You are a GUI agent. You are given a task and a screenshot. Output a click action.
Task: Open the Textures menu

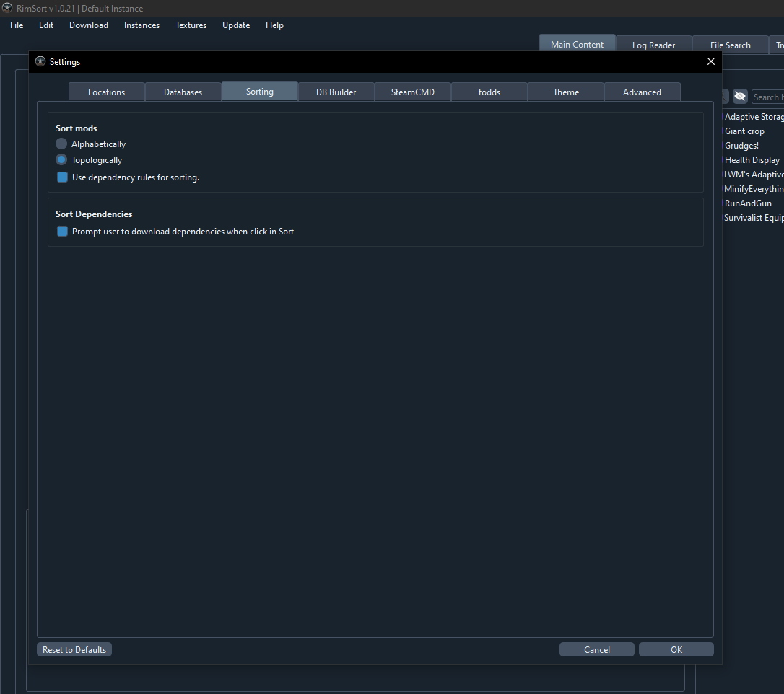tap(191, 25)
